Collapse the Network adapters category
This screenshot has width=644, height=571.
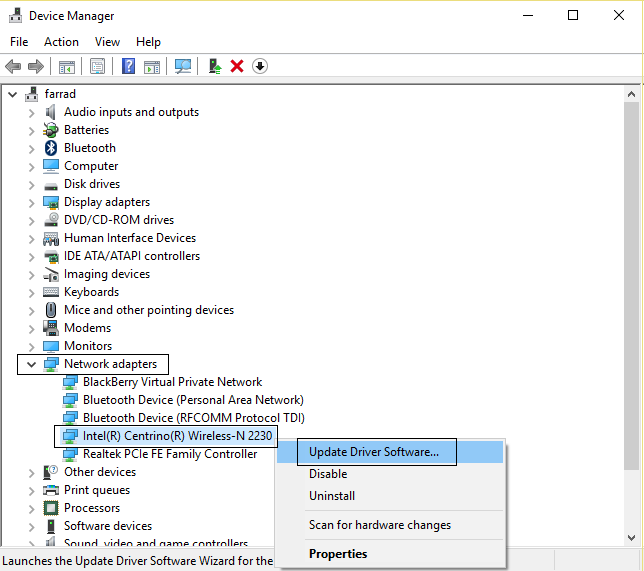(x=31, y=364)
